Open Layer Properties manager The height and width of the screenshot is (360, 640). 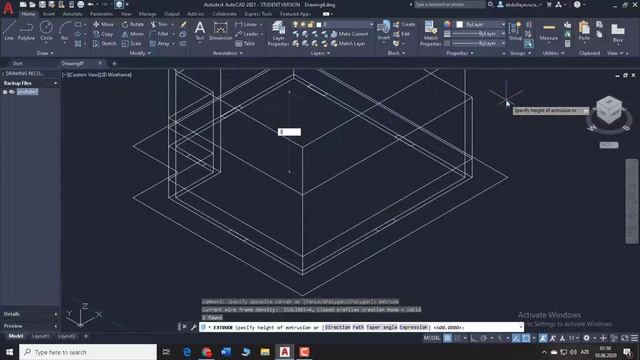278,33
